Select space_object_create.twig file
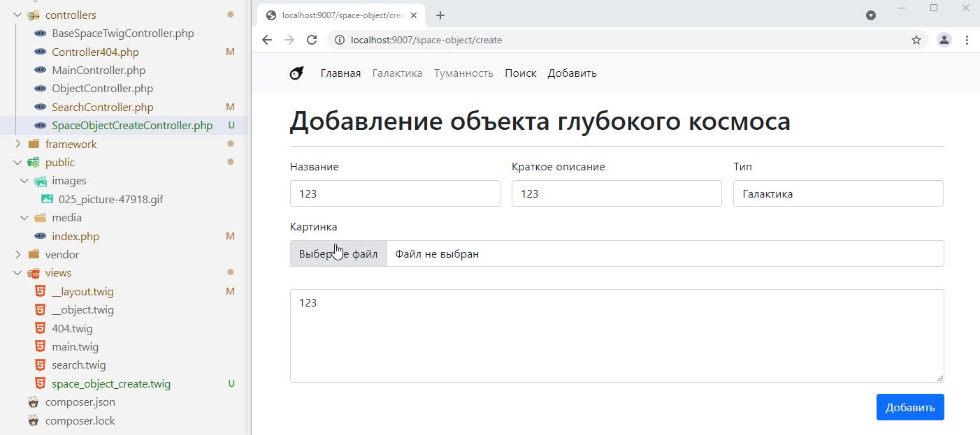Image resolution: width=980 pixels, height=435 pixels. [x=110, y=384]
